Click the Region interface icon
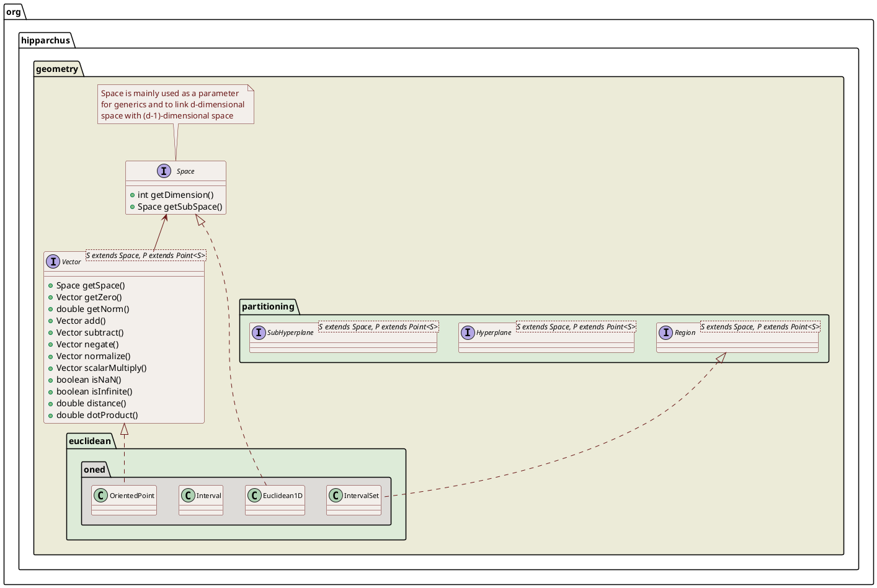 [666, 332]
